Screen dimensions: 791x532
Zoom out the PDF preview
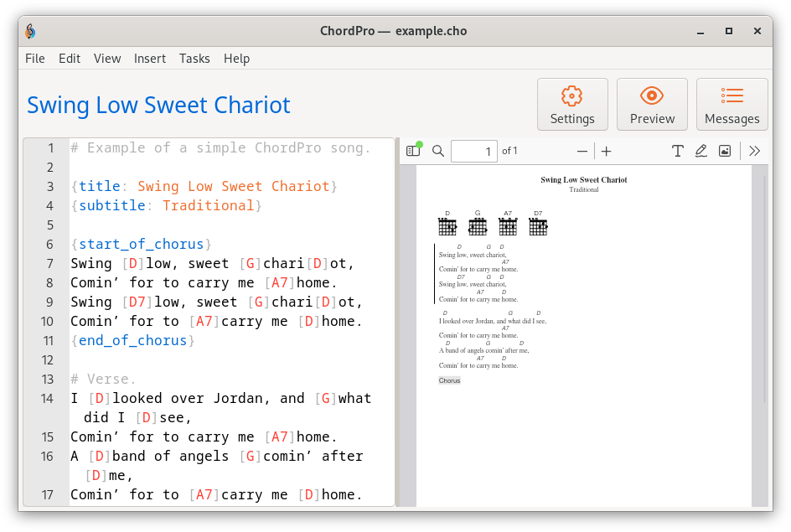(582, 151)
